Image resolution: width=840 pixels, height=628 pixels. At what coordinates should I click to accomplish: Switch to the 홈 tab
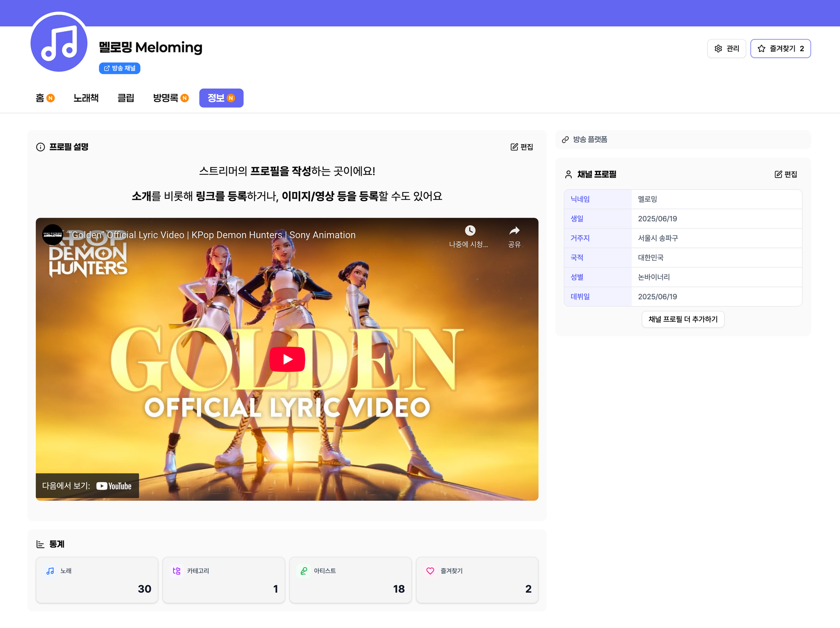click(45, 98)
